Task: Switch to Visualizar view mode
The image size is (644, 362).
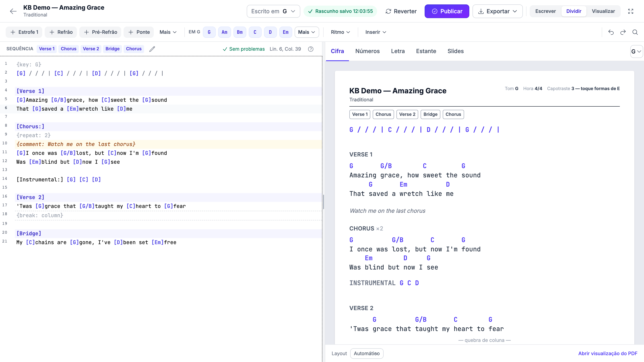Action: (603, 11)
